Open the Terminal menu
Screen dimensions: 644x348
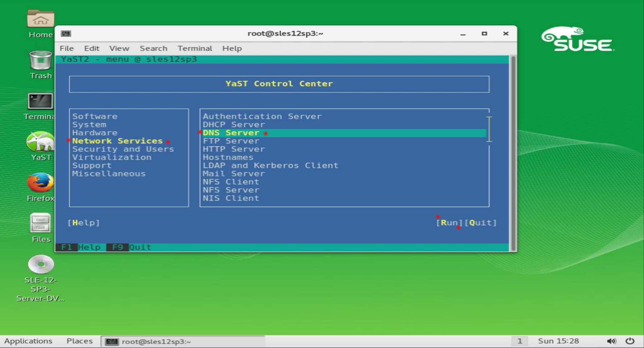click(x=195, y=48)
